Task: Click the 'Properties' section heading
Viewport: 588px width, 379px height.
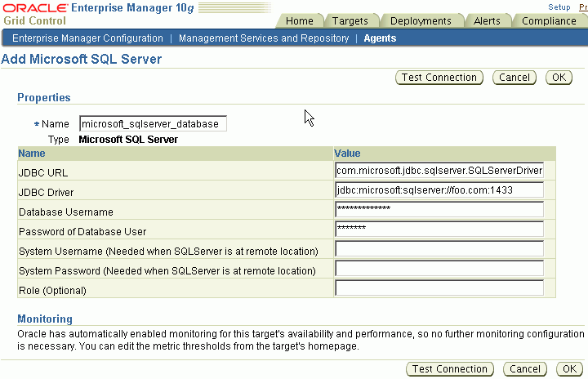Action: tap(44, 97)
